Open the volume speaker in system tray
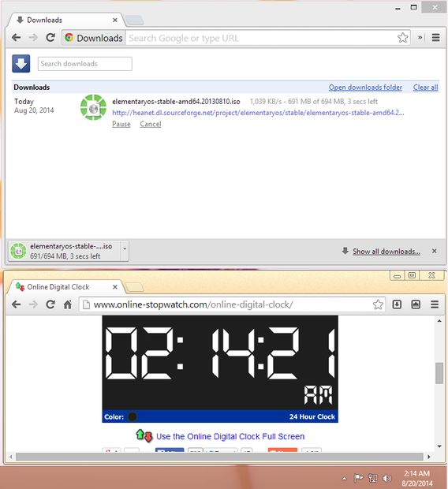This screenshot has height=489, width=448. (386, 478)
